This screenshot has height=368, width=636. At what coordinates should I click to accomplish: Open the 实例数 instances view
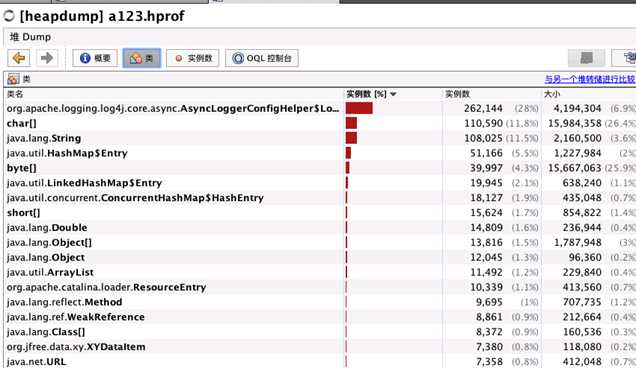click(x=193, y=58)
